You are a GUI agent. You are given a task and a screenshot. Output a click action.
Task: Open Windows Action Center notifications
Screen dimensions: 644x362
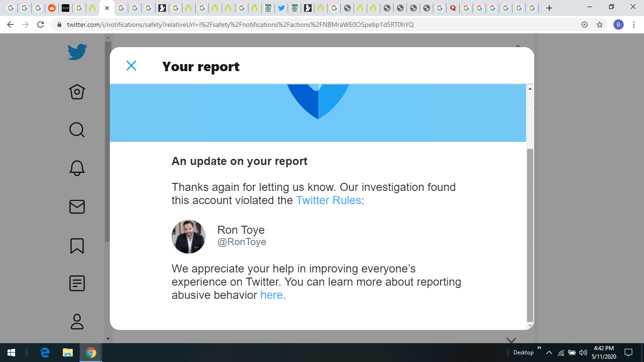(628, 353)
